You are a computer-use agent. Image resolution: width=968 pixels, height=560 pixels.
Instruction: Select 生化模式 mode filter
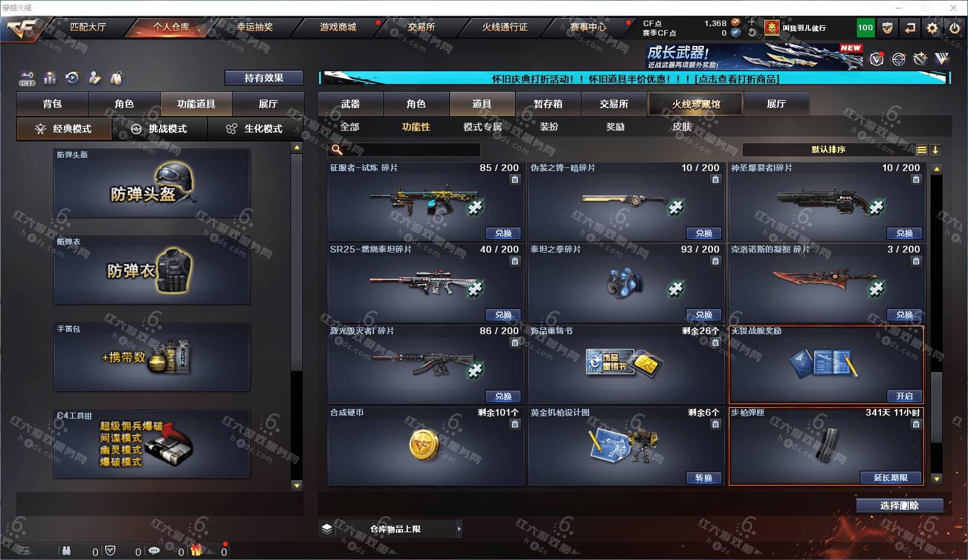[x=256, y=129]
